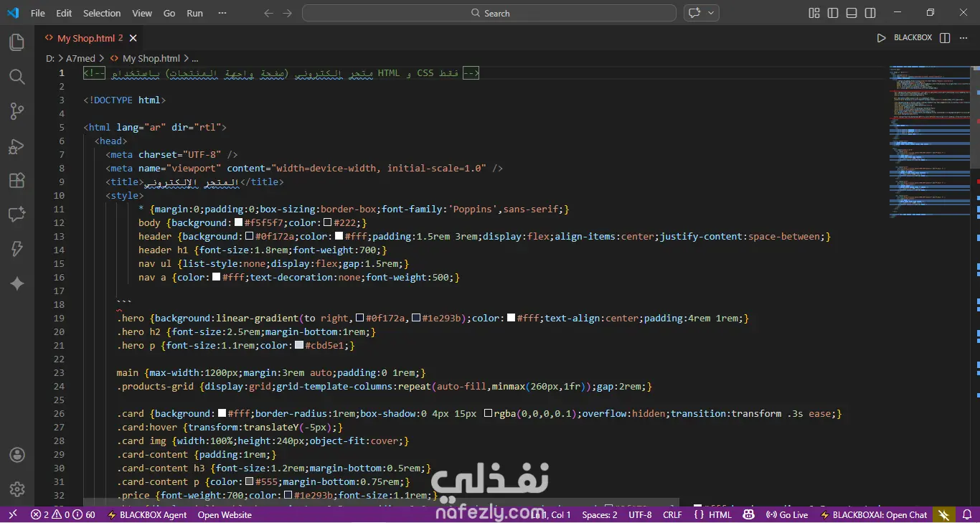Open the notifications bell in status bar
The image size is (980, 523).
point(966,514)
